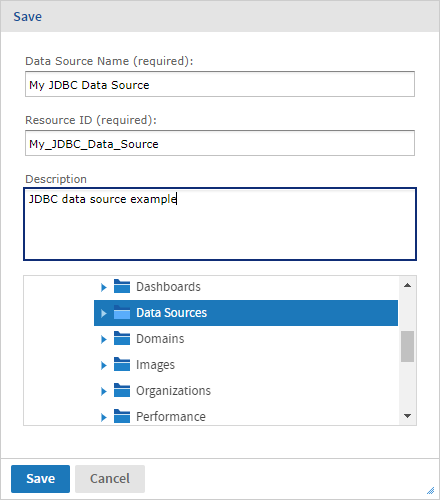Select the Organizations folder label
440x500 pixels.
click(173, 391)
